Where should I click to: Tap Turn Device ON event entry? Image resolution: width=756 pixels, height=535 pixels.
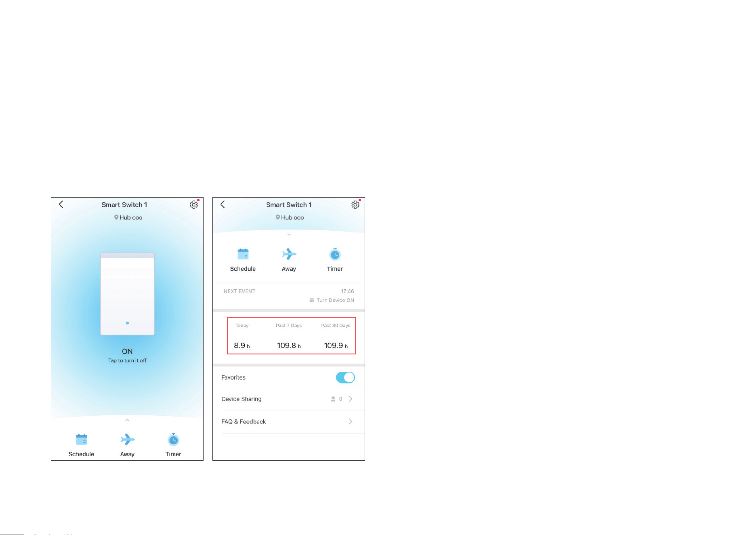point(332,300)
